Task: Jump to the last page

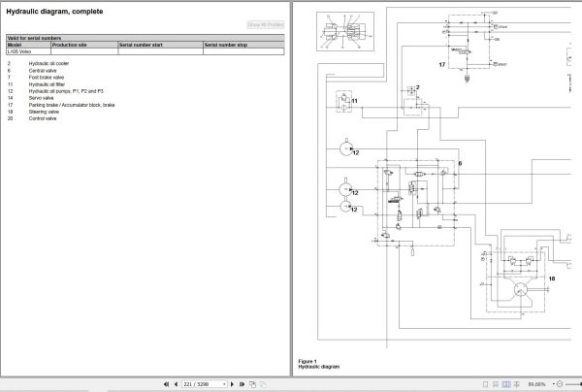Action: (x=242, y=384)
